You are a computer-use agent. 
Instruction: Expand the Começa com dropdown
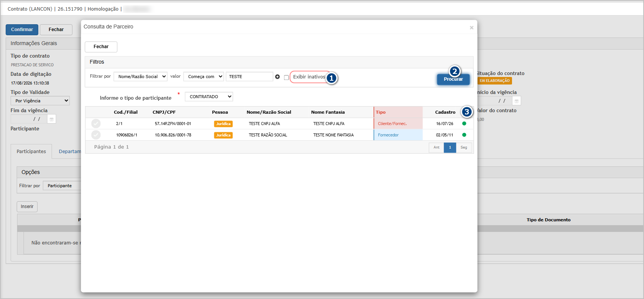pyautogui.click(x=204, y=77)
